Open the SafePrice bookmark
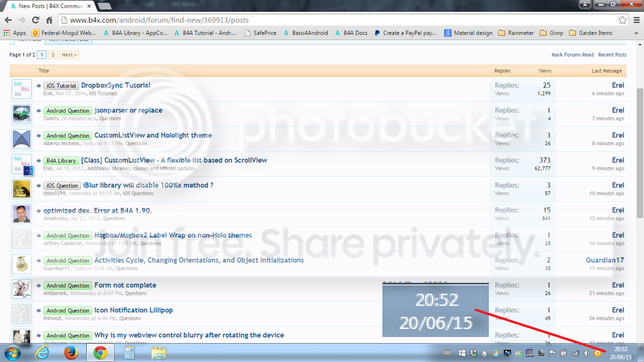 (x=260, y=33)
